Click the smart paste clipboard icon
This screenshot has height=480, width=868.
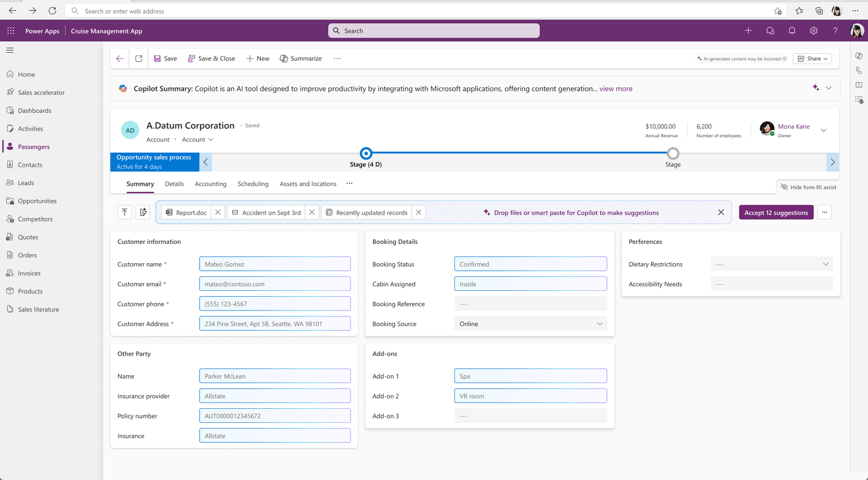pos(143,212)
